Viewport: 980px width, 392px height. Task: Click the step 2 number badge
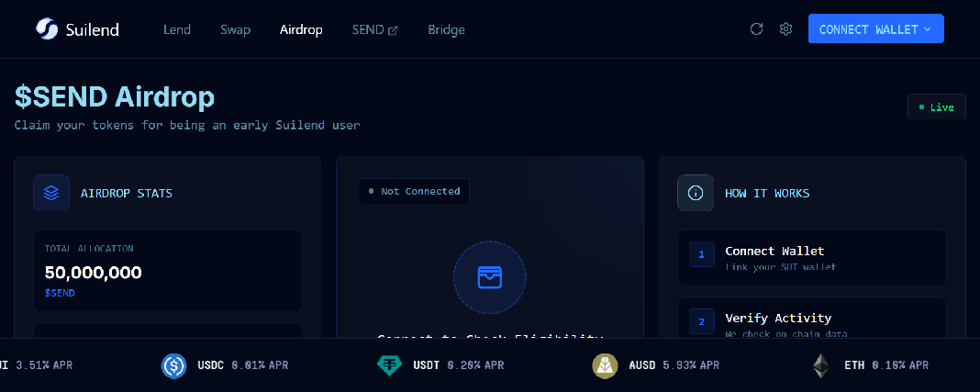click(701, 322)
